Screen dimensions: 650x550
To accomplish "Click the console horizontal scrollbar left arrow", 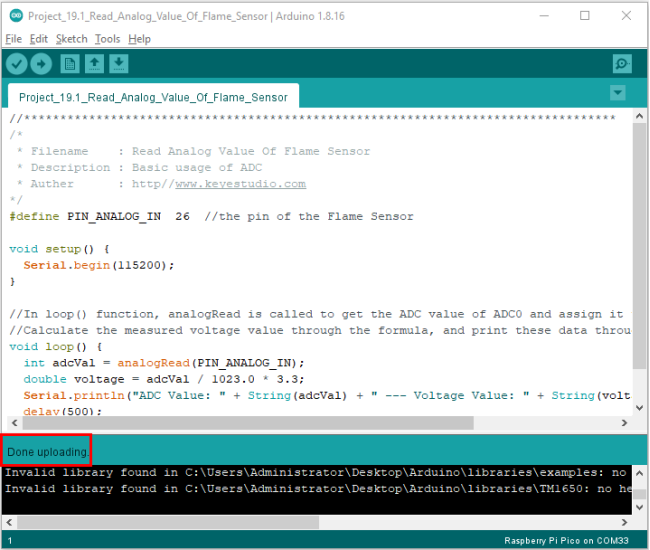I will click(9, 522).
